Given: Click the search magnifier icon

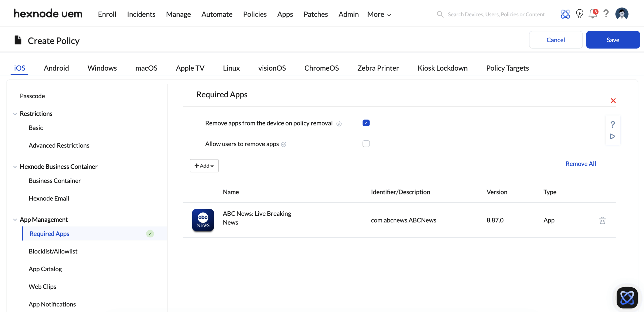Looking at the screenshot, I should [440, 14].
